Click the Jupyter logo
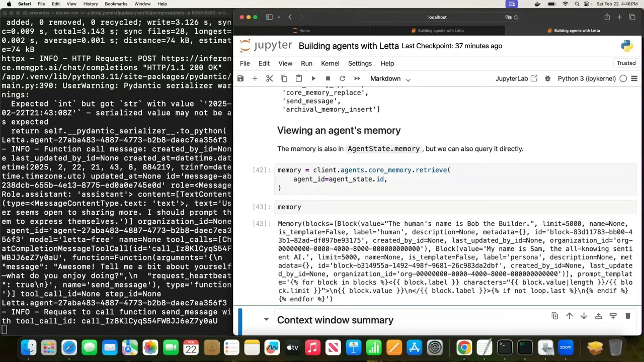 (265, 46)
